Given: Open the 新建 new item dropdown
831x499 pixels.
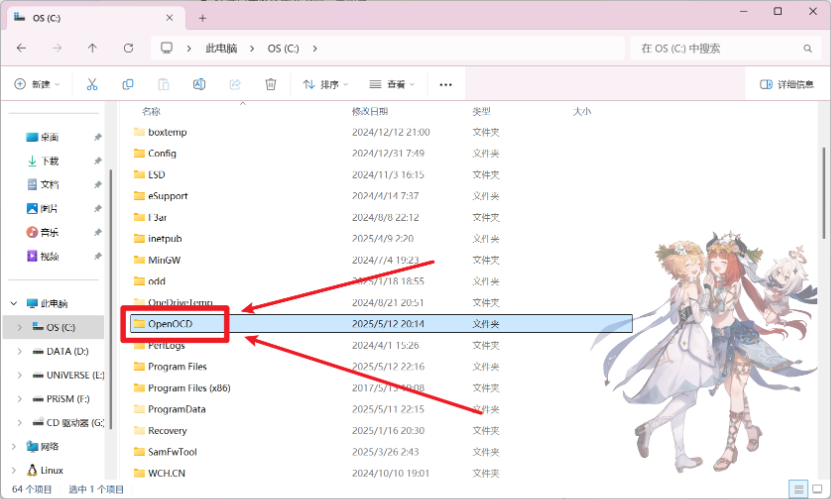Looking at the screenshot, I should tap(37, 84).
